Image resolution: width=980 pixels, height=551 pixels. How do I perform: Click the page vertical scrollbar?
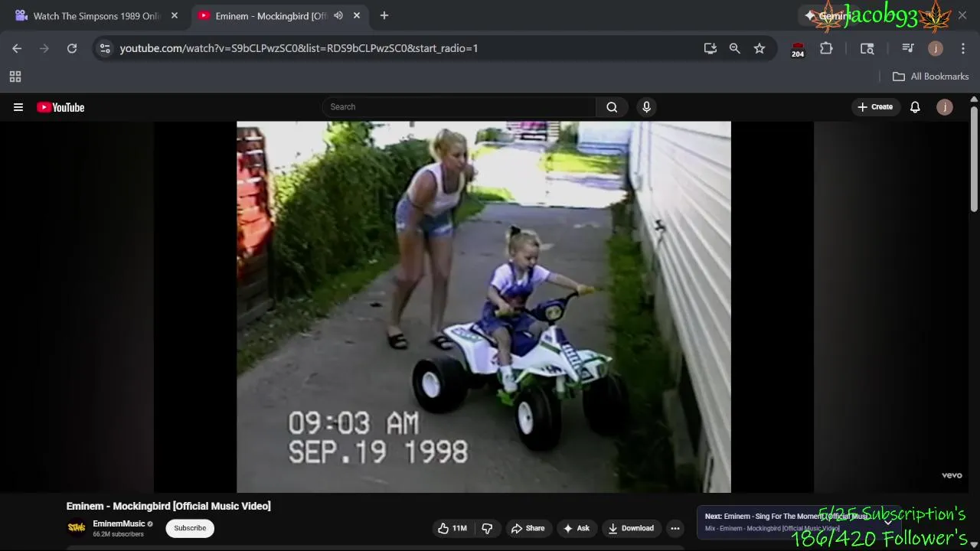click(974, 161)
